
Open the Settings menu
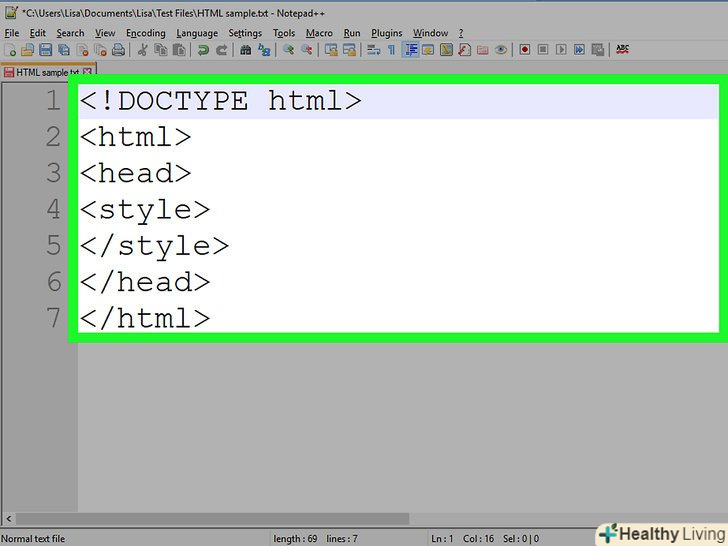pyautogui.click(x=245, y=33)
